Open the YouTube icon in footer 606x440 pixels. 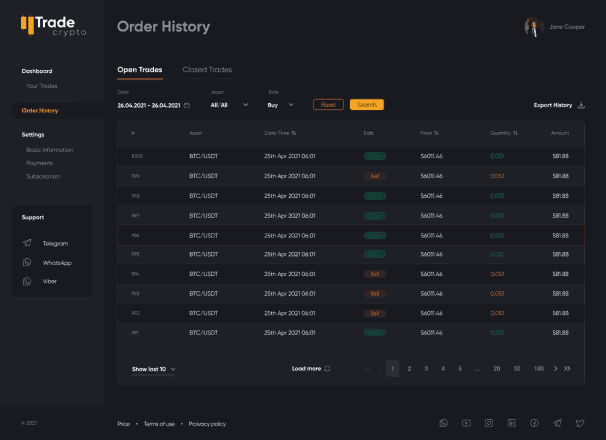click(x=468, y=424)
